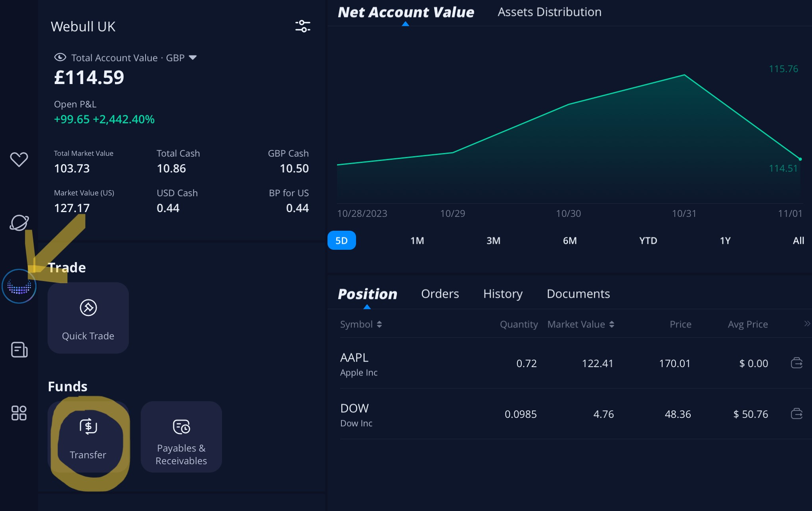Click the chart endpoint at 11/01
The image size is (812, 511).
point(800,159)
